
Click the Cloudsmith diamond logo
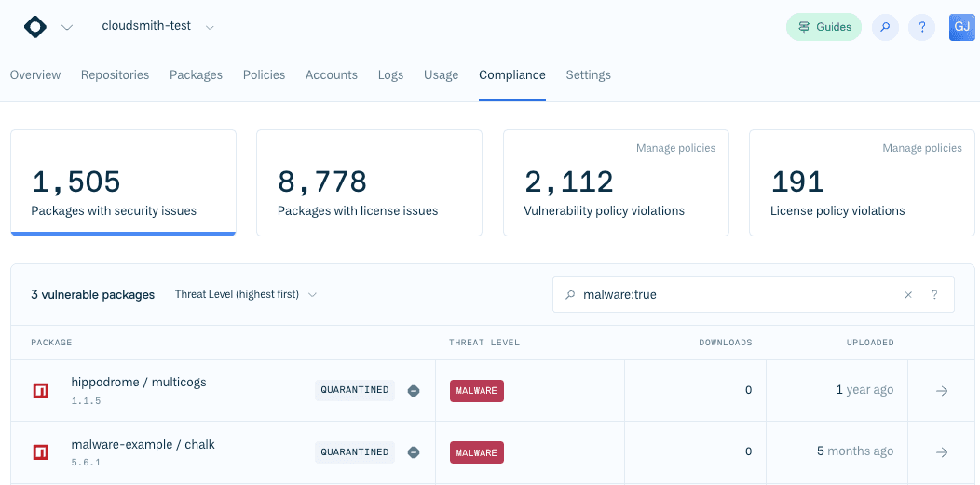35,27
